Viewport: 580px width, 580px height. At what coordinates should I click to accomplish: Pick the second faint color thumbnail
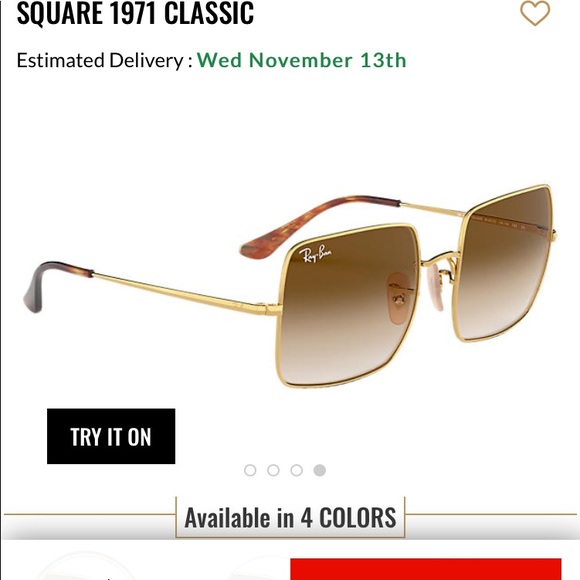click(x=259, y=570)
